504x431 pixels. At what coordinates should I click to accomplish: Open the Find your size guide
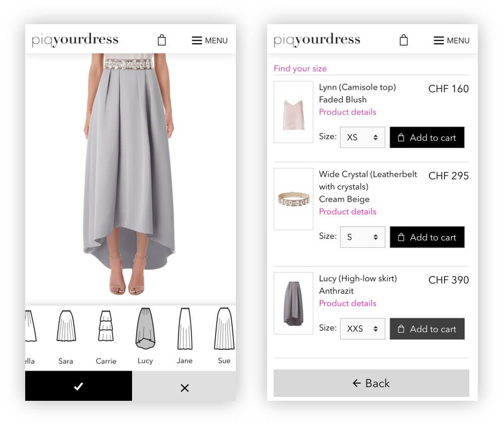pyautogui.click(x=300, y=68)
